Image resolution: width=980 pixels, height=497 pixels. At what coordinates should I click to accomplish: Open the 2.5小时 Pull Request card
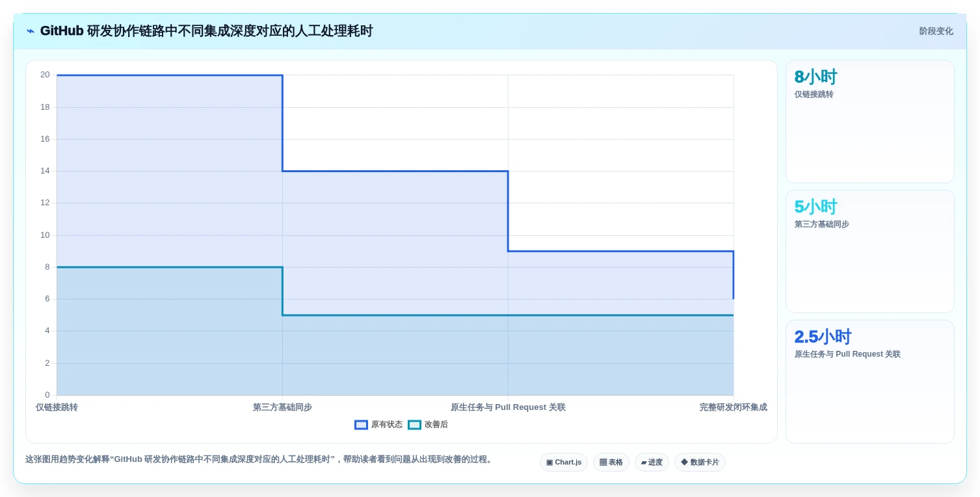click(x=870, y=381)
